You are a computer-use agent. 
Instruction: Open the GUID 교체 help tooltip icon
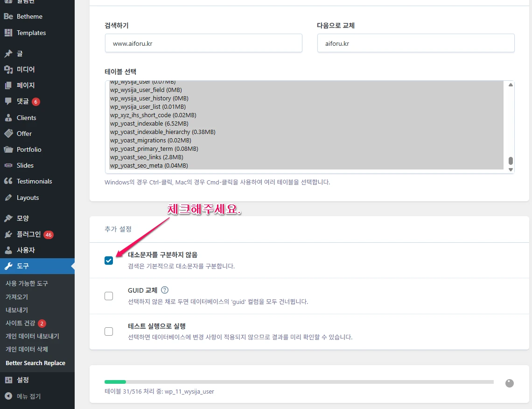[x=164, y=290]
